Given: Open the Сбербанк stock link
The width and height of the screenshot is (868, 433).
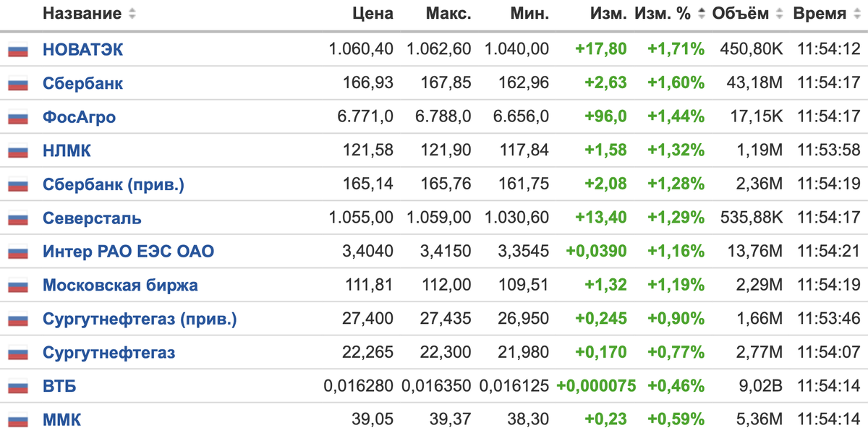Looking at the screenshot, I should coord(82,84).
